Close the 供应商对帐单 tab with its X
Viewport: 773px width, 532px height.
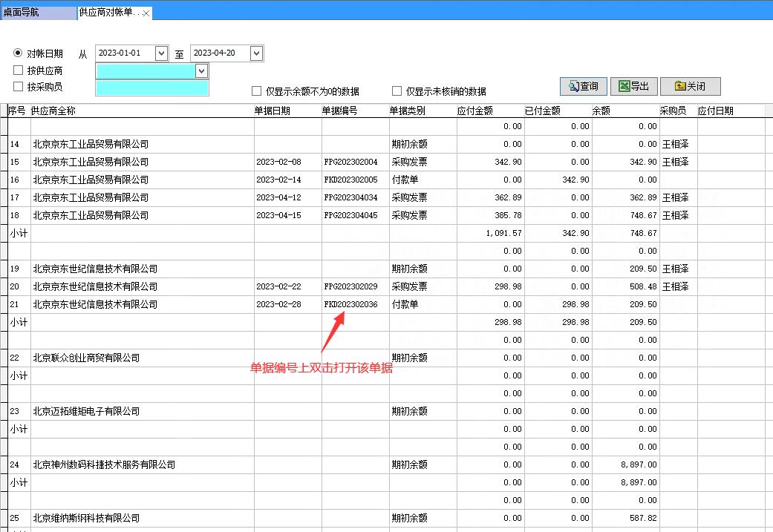click(x=146, y=13)
